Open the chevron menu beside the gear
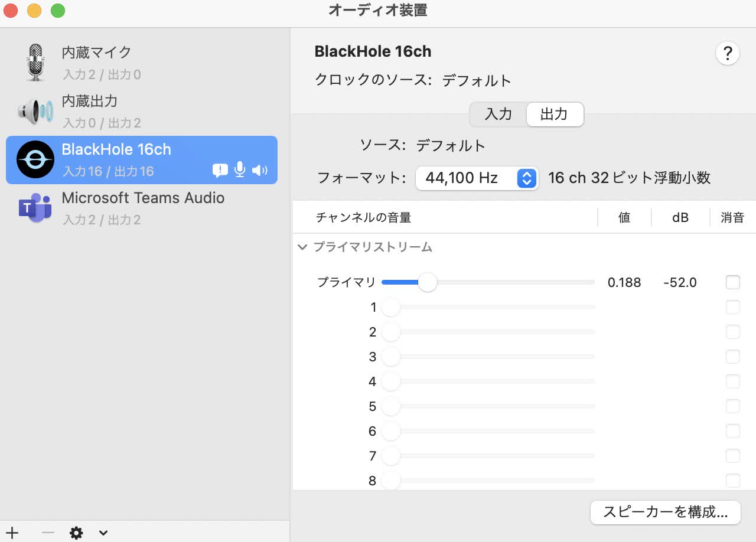 [103, 533]
